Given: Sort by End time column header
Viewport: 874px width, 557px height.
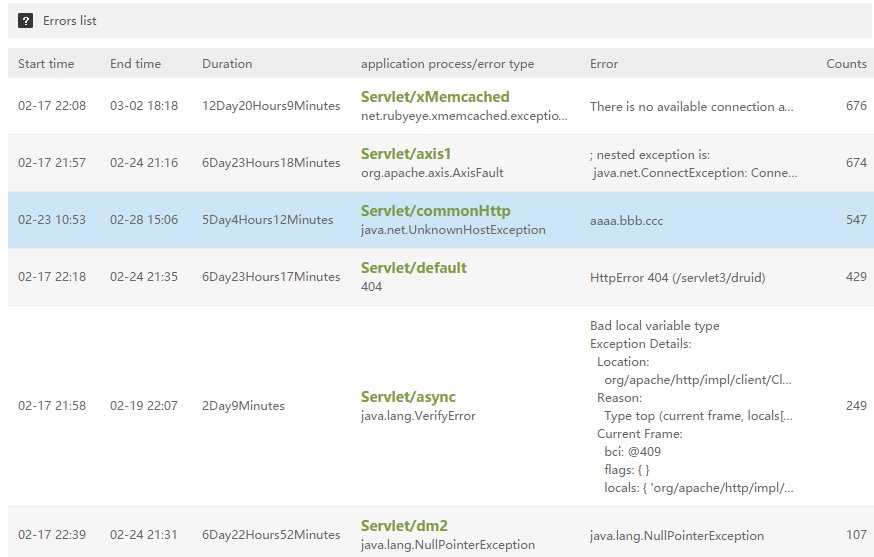Looking at the screenshot, I should click(x=135, y=64).
